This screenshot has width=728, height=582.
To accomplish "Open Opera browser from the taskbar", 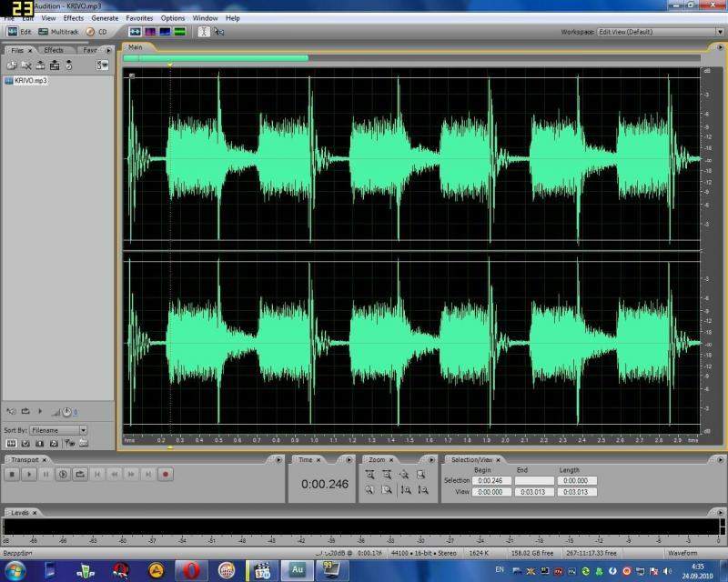I will point(190,570).
